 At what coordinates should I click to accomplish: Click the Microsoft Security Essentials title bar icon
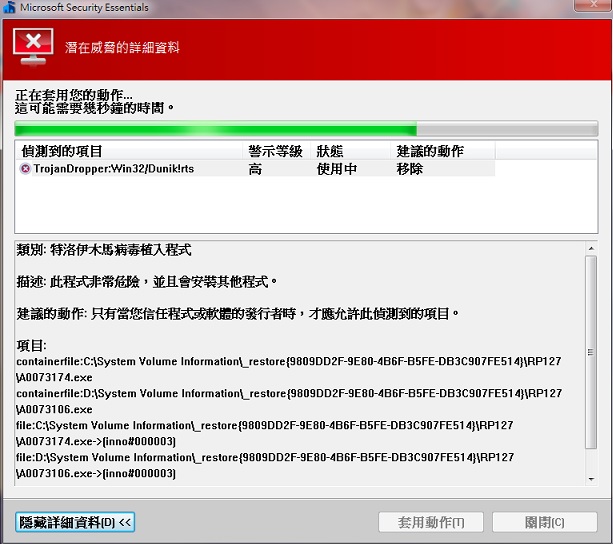[9, 7]
